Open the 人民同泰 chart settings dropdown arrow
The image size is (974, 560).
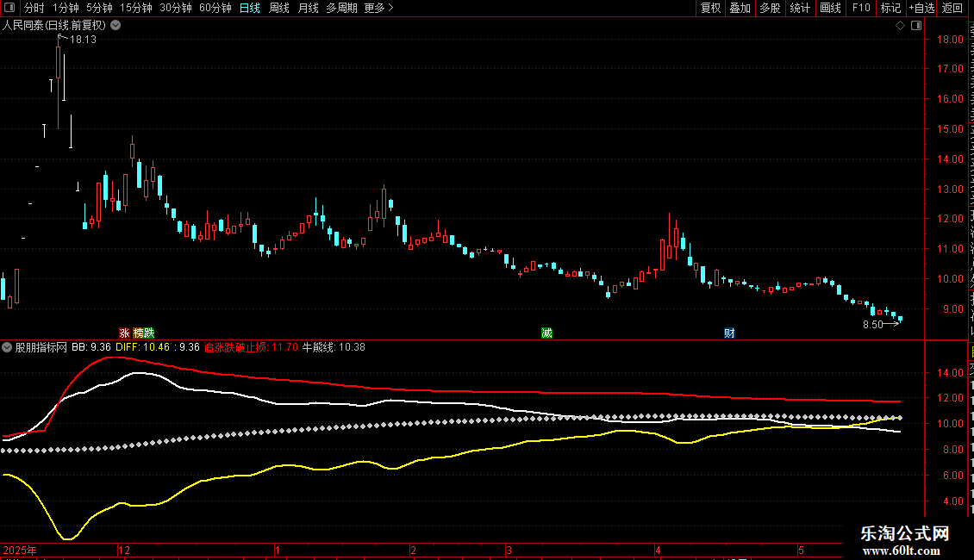point(116,26)
